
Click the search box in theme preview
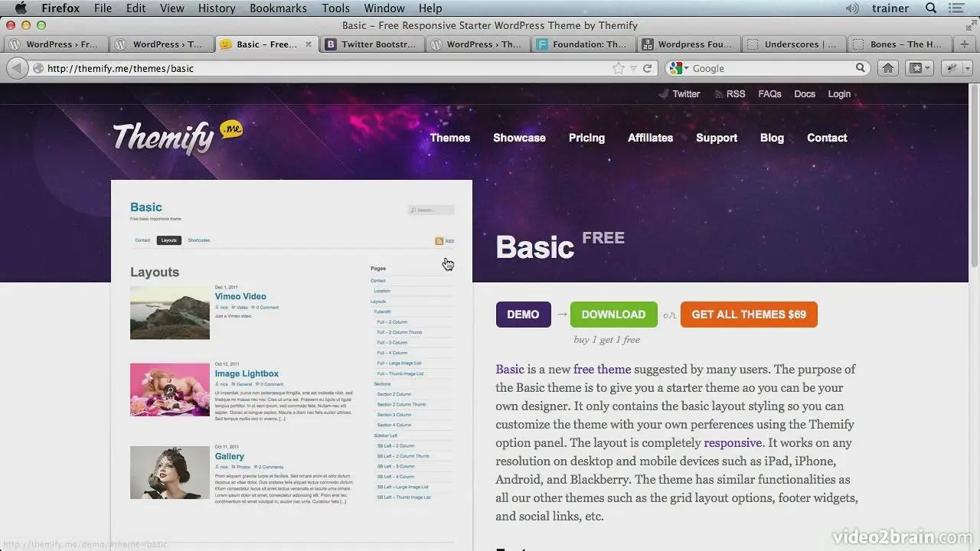point(430,210)
